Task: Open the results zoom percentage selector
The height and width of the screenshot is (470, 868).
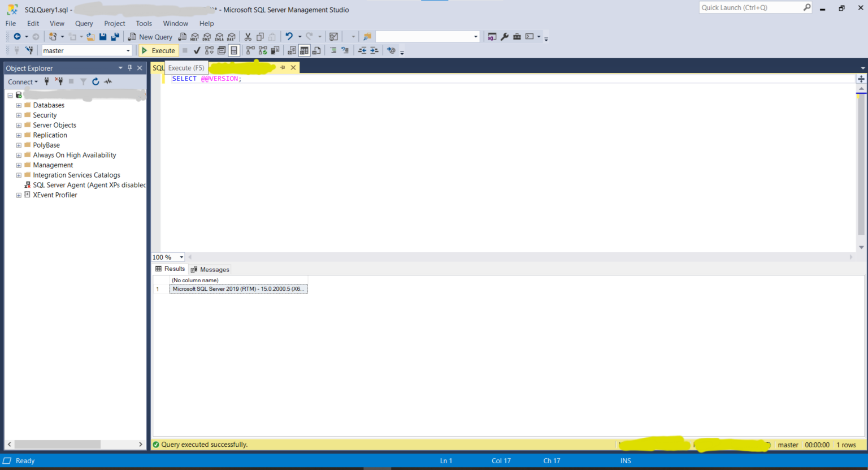Action: (167, 257)
